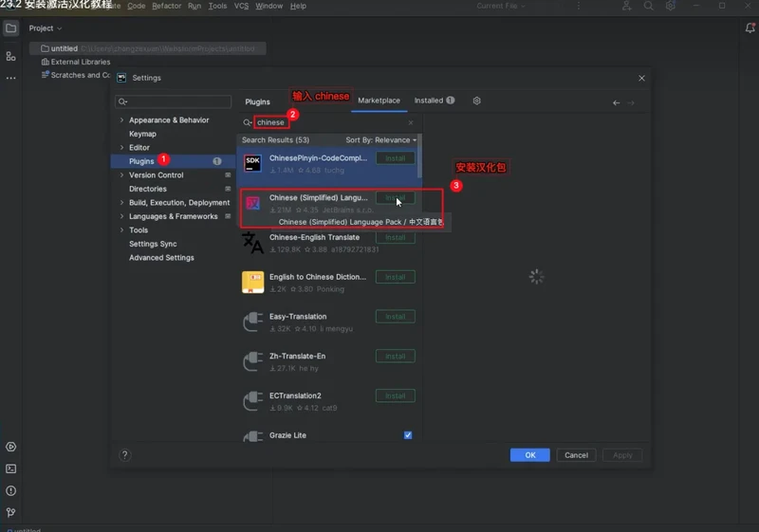The image size is (759, 532).
Task: Clear the plugin search text with X
Action: click(x=411, y=122)
